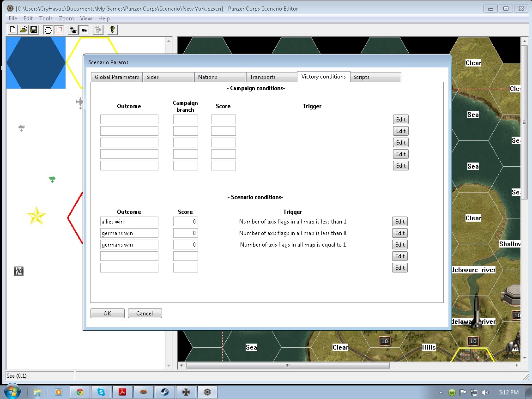Show hidden system tray icons
Image resolution: width=532 pixels, height=399 pixels.
click(441, 393)
